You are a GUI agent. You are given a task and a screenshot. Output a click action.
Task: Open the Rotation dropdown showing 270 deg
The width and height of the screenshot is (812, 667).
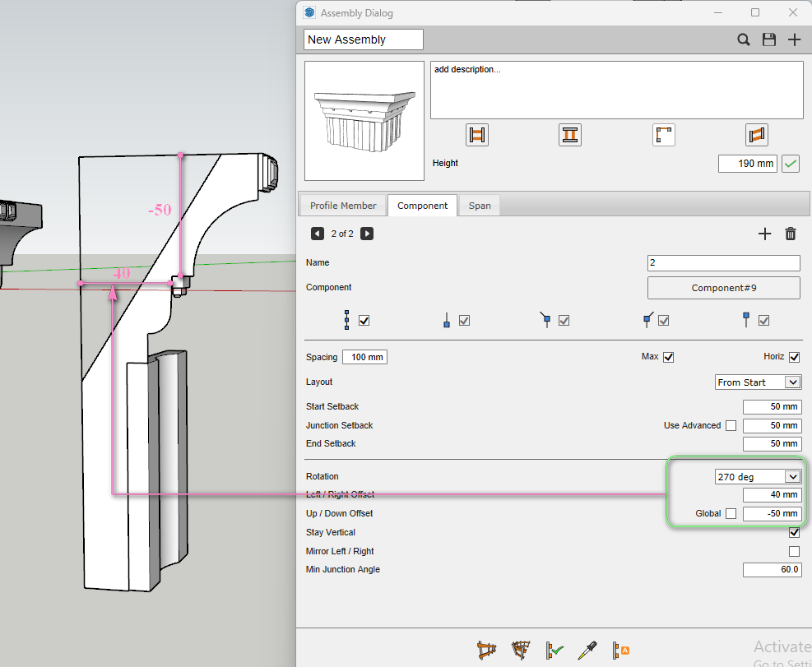pyautogui.click(x=757, y=476)
